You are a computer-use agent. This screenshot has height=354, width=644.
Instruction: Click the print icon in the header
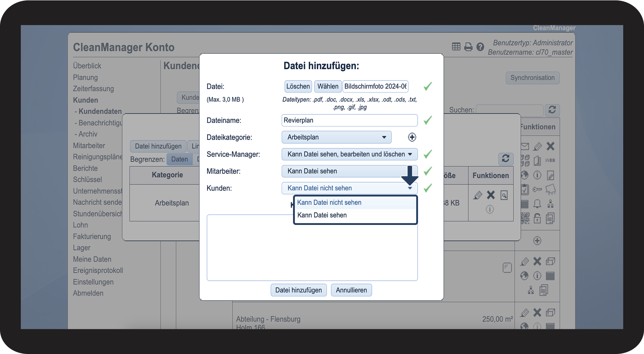tap(468, 47)
